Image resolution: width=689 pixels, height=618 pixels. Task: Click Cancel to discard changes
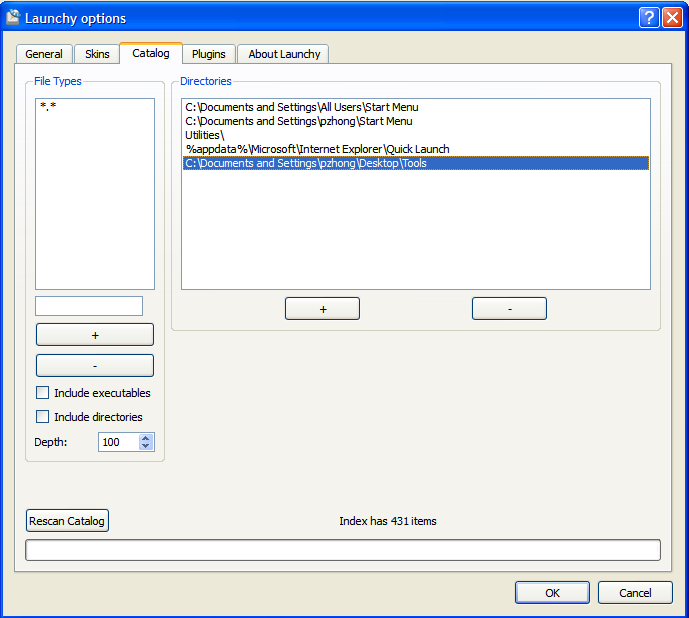click(635, 593)
